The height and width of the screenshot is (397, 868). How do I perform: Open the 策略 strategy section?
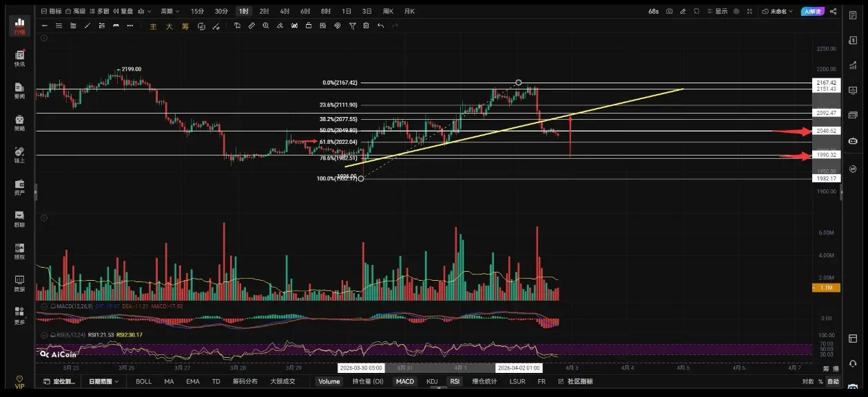point(19,122)
